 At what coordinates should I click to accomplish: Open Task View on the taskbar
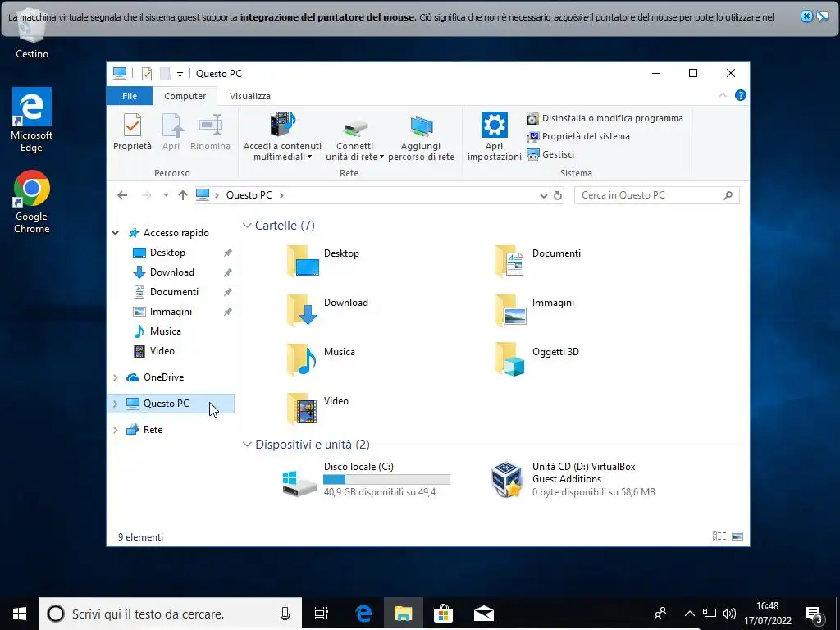(x=322, y=614)
